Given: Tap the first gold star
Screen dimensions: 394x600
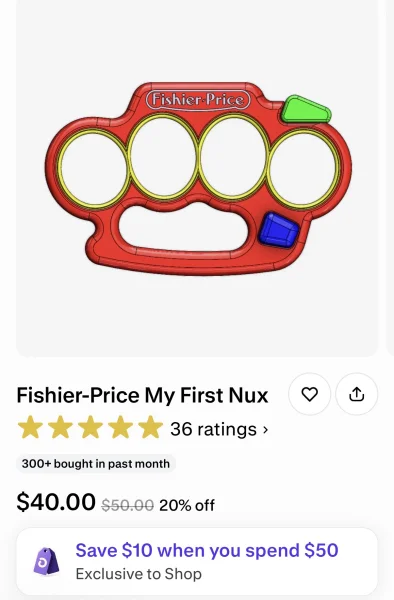Looking at the screenshot, I should (x=30, y=427).
